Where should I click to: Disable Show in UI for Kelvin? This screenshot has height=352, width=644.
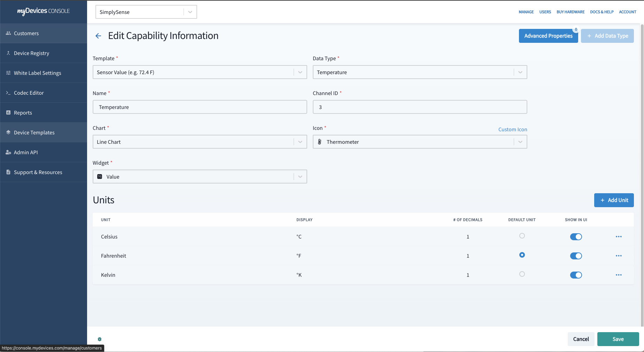(576, 275)
